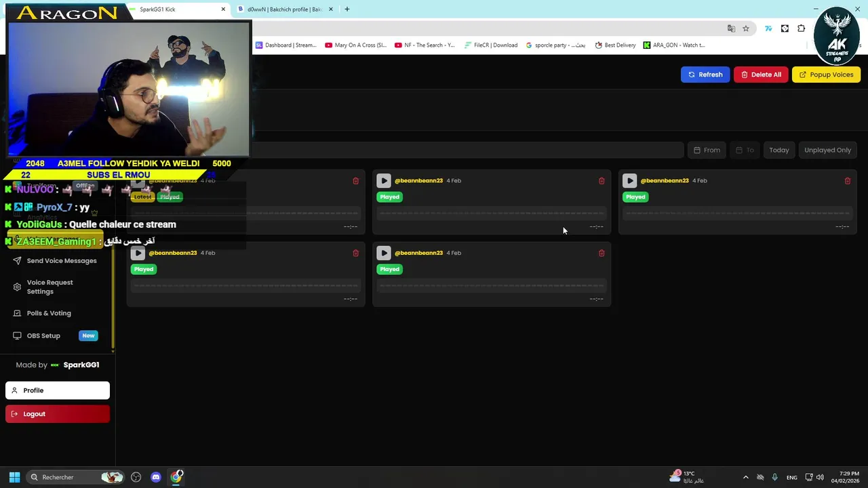Open Voice Request Settings in sidebar
The height and width of the screenshot is (488, 868).
pyautogui.click(x=50, y=287)
